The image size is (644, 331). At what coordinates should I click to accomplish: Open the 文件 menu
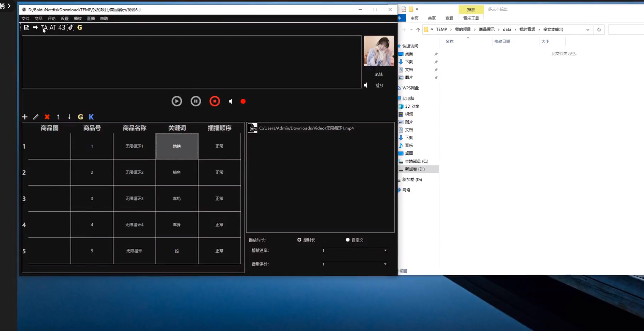coord(25,19)
